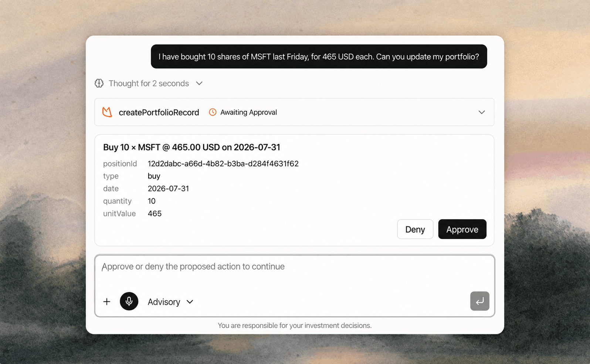
Task: Click the quantity value 10
Action: [x=152, y=201]
